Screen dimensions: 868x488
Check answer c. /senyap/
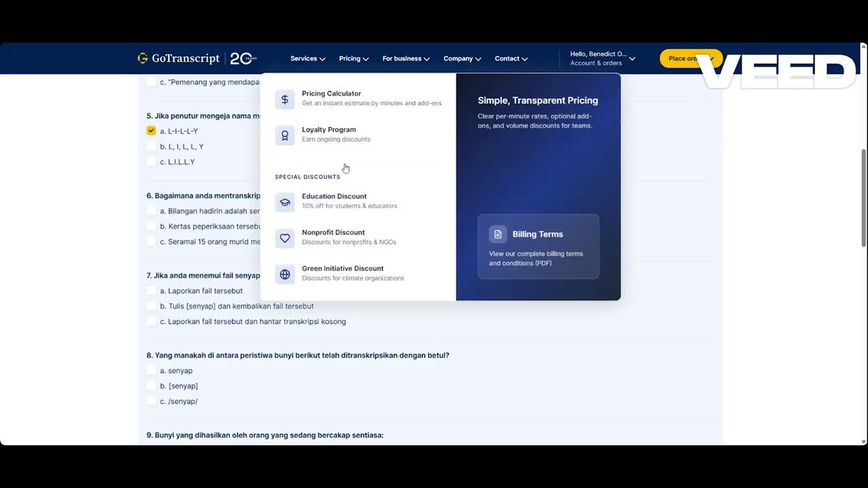151,401
